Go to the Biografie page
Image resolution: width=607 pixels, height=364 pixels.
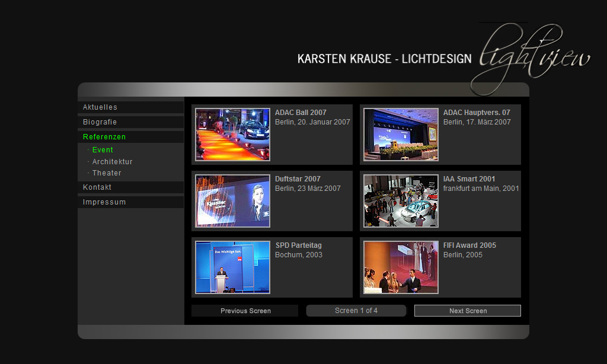click(100, 122)
